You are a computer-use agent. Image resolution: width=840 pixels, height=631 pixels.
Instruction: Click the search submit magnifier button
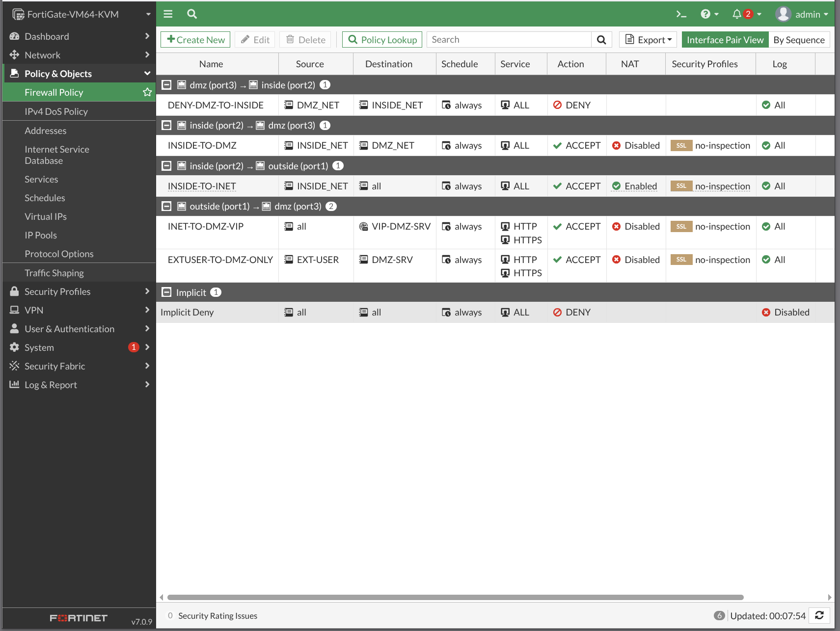click(601, 40)
